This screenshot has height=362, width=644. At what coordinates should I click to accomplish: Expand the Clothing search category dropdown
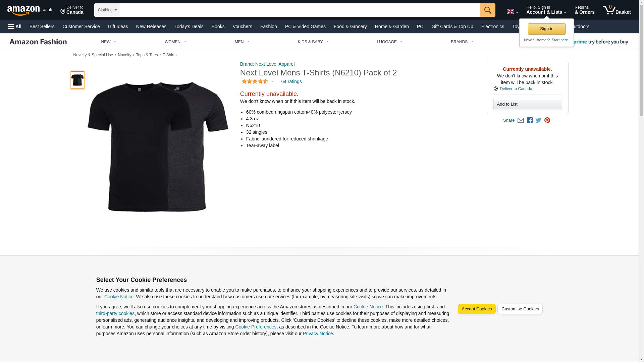coord(107,10)
